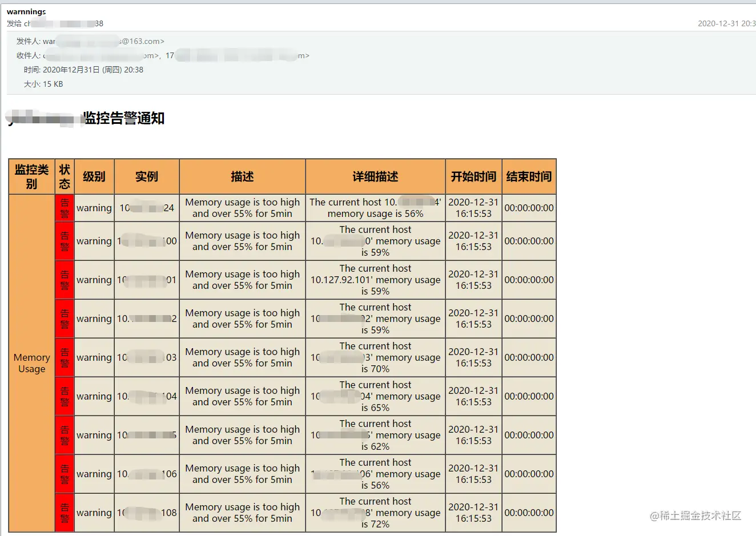Viewport: 756px width, 536px height.
Task: Click the instance cell ending in 03
Action: [147, 357]
